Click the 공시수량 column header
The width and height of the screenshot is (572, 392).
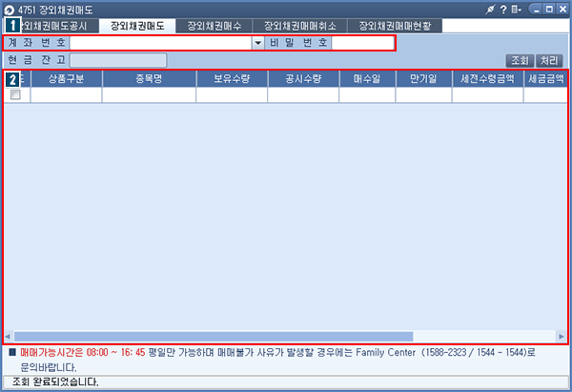[303, 79]
